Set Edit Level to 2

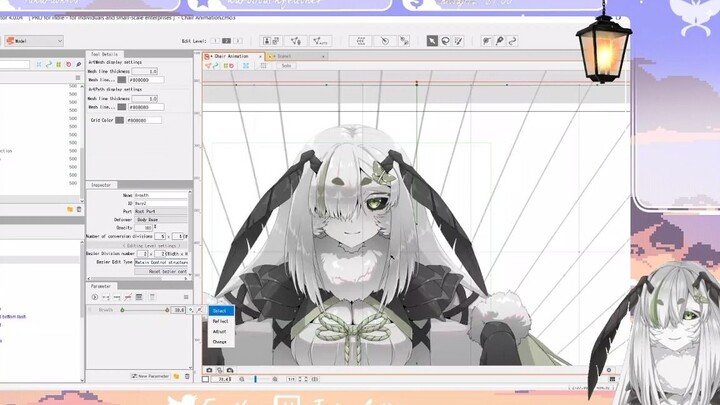pos(226,41)
